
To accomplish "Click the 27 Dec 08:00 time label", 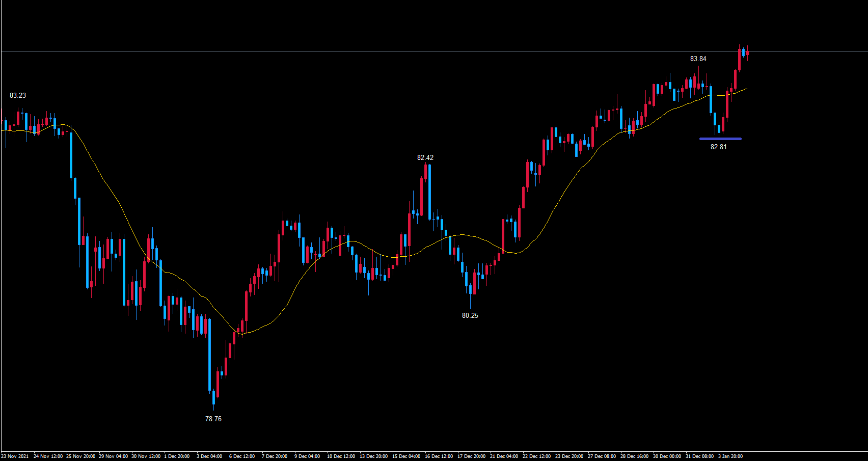I will point(602,456).
